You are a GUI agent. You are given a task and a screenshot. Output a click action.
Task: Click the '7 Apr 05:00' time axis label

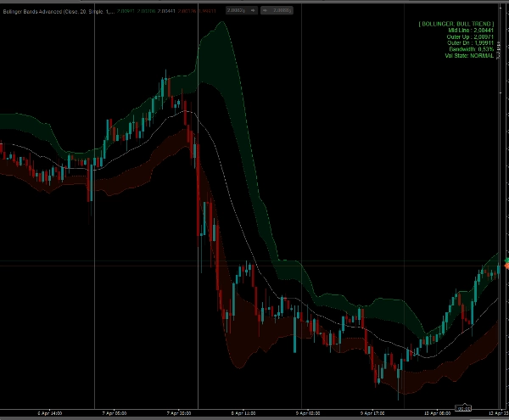[115, 413]
